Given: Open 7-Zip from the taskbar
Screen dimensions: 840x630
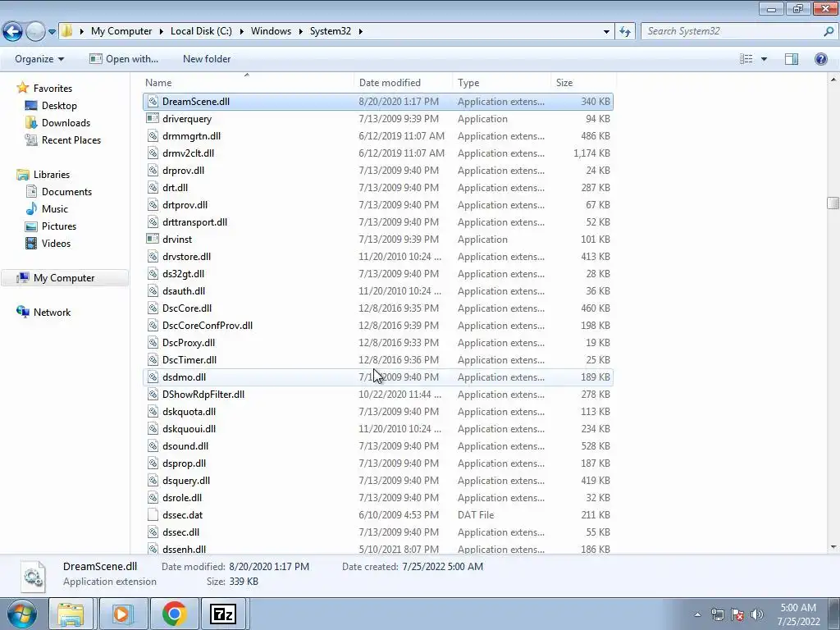Looking at the screenshot, I should [x=223, y=614].
